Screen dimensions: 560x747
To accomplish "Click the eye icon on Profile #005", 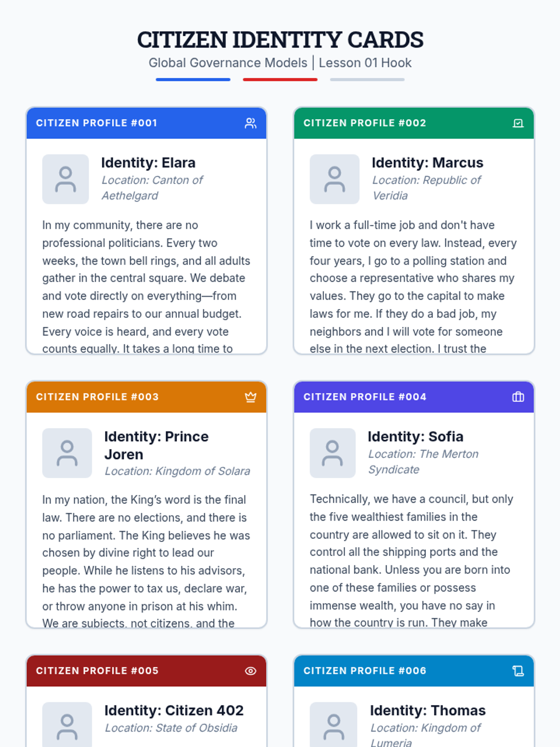I will pyautogui.click(x=251, y=671).
